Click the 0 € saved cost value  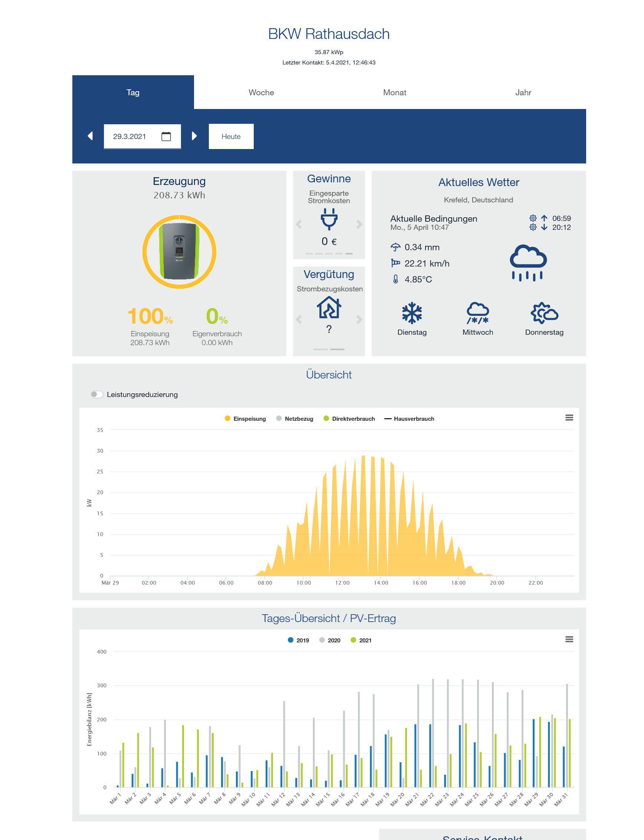[329, 241]
